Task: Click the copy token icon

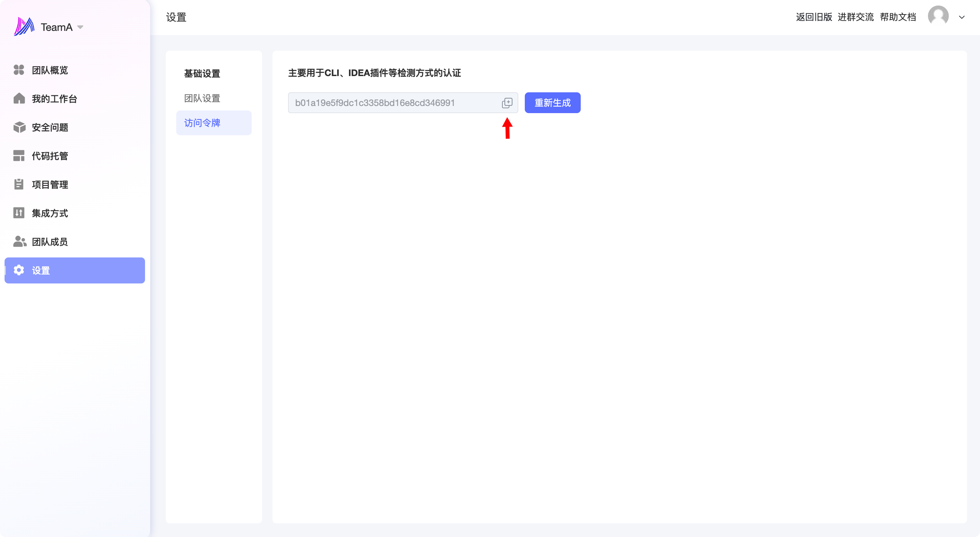Action: [x=507, y=103]
